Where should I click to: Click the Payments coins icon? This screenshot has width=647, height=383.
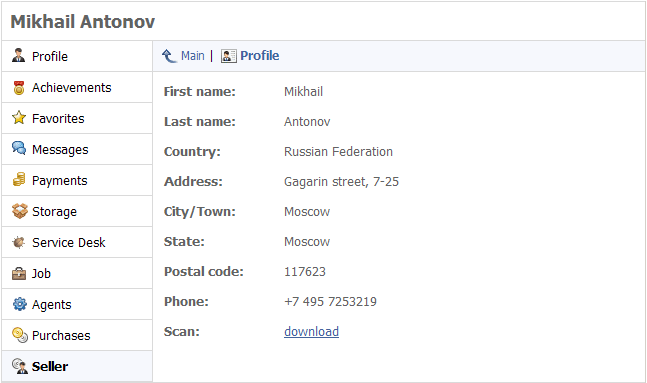pos(19,180)
